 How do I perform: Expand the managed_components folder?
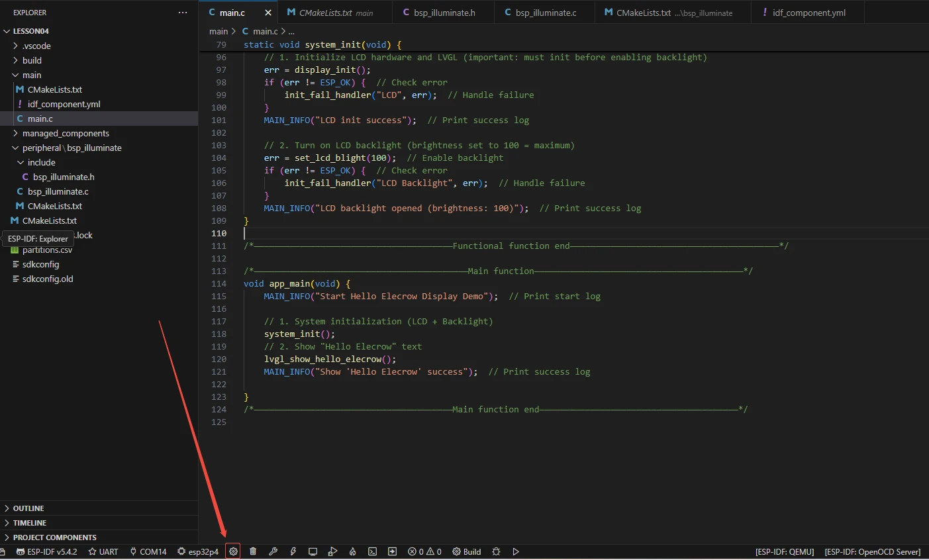click(x=66, y=133)
